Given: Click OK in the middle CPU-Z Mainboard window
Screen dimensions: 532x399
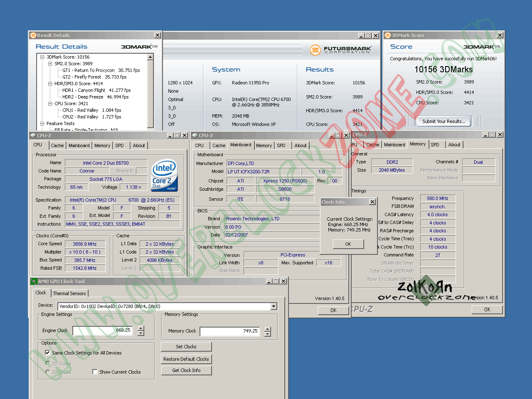Looking at the screenshot, I should coord(333,310).
